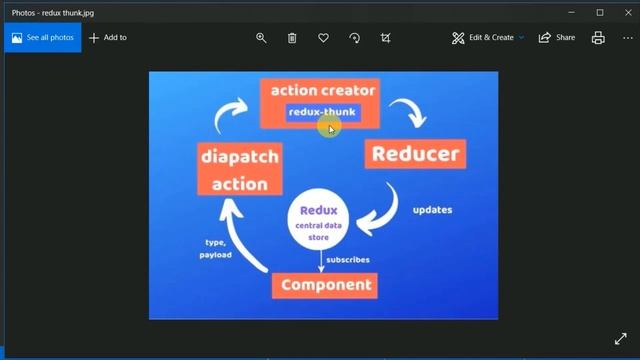640x360 pixels.
Task: Maximize the Photos window
Action: point(600,13)
